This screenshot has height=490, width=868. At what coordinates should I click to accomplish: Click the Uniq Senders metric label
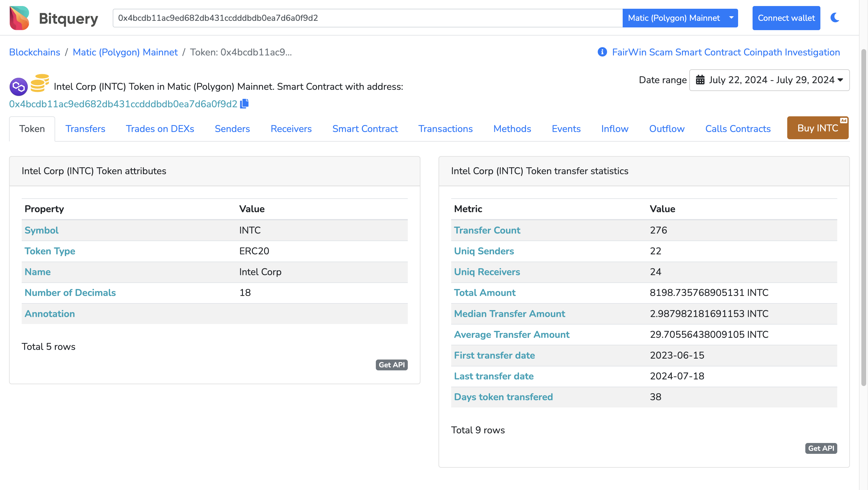click(484, 251)
